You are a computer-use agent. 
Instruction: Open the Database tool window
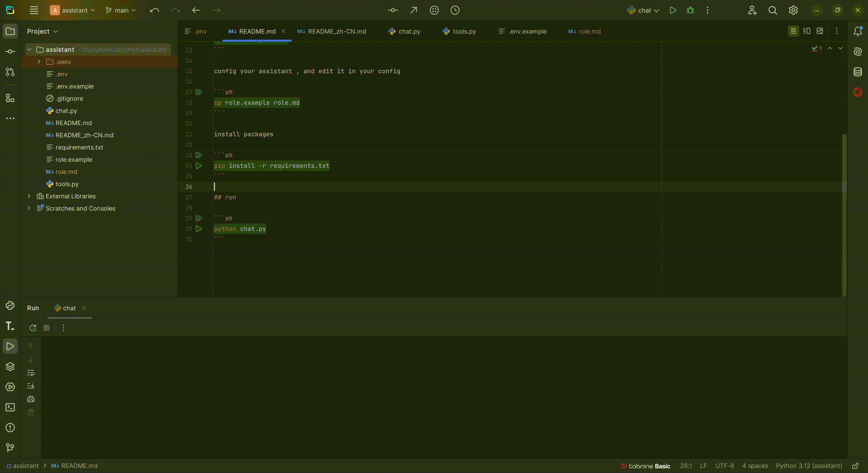coord(857,72)
